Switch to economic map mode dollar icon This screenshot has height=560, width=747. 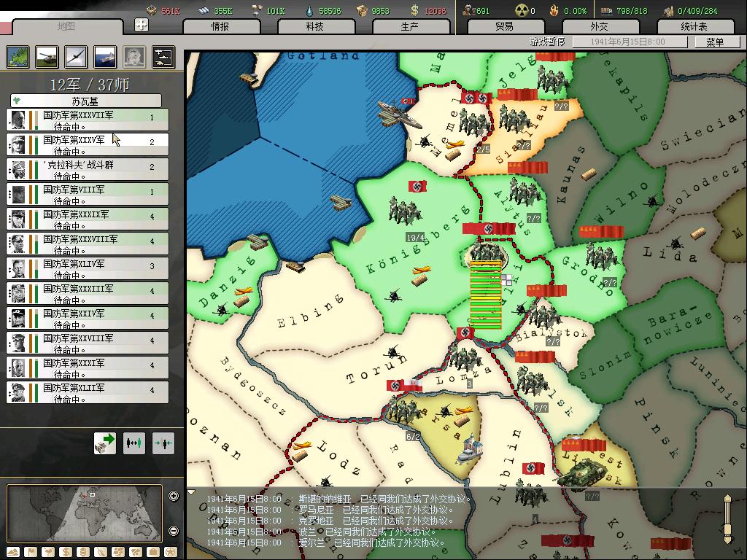click(x=65, y=553)
